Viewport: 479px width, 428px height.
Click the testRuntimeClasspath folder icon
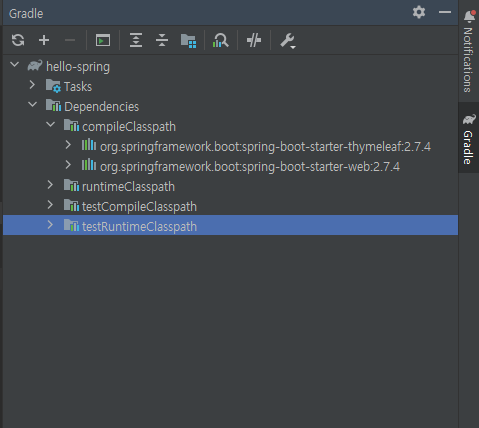(x=71, y=225)
